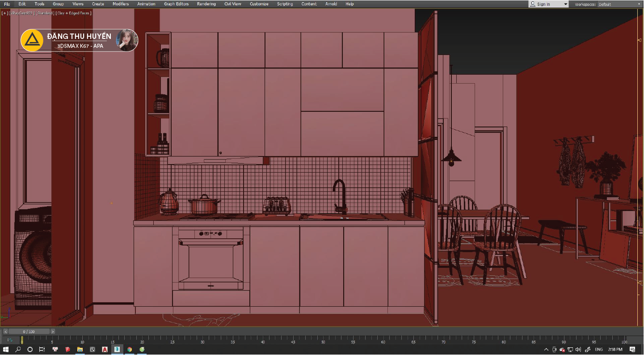
Task: Open the Modifiers menu
Action: 121,4
